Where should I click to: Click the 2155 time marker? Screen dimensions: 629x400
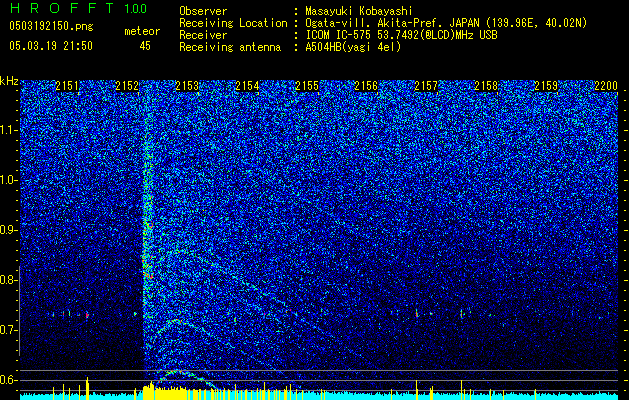pyautogui.click(x=307, y=86)
